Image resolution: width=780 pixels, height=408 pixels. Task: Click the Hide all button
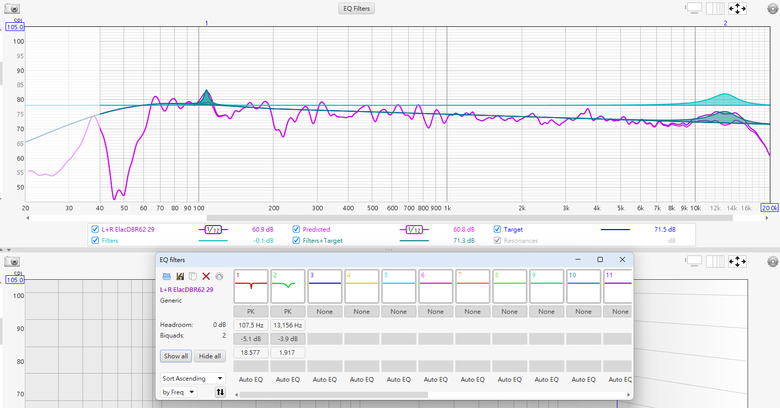(210, 356)
